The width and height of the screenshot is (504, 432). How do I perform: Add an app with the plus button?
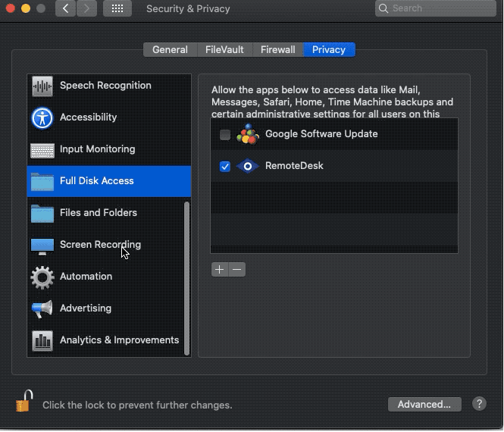tap(220, 269)
